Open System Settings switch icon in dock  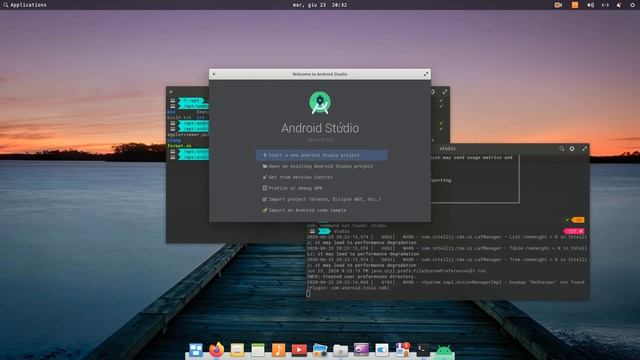point(382,350)
